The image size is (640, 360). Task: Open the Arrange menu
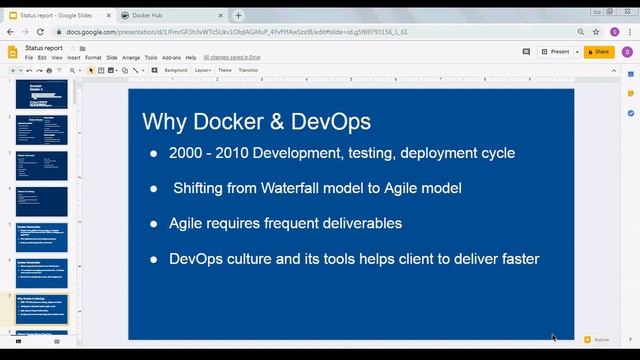tap(131, 58)
